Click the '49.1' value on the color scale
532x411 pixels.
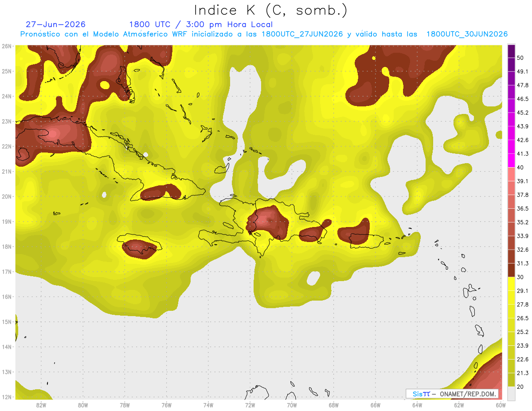(523, 71)
